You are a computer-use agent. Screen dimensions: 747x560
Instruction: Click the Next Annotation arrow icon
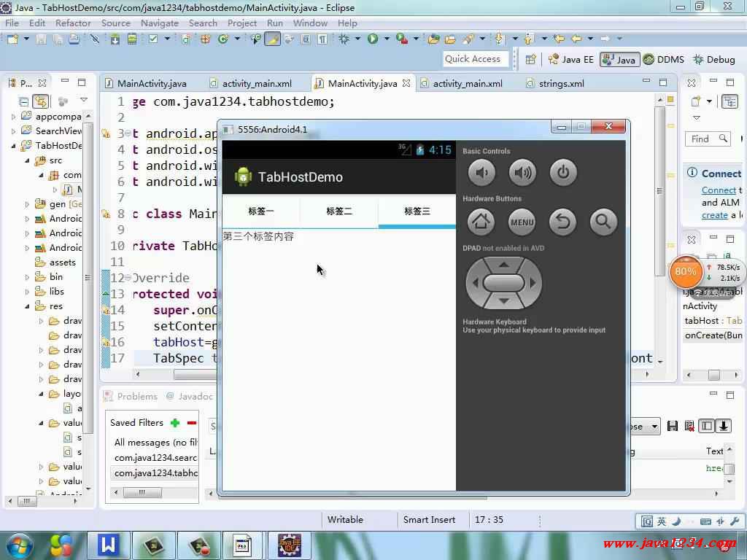pos(499,39)
